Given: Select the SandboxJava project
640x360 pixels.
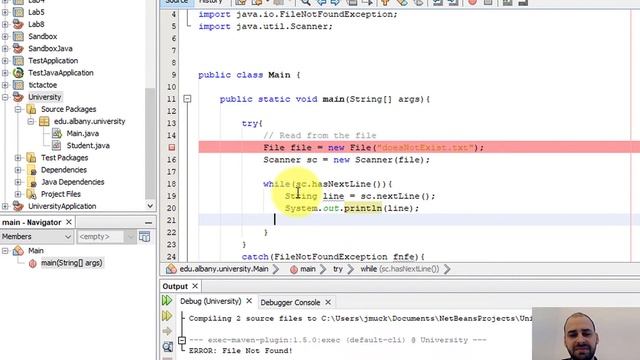Looking at the screenshot, I should tap(50, 49).
